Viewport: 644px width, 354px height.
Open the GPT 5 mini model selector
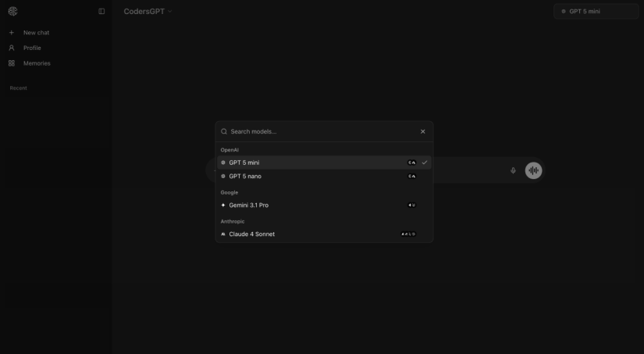click(596, 12)
